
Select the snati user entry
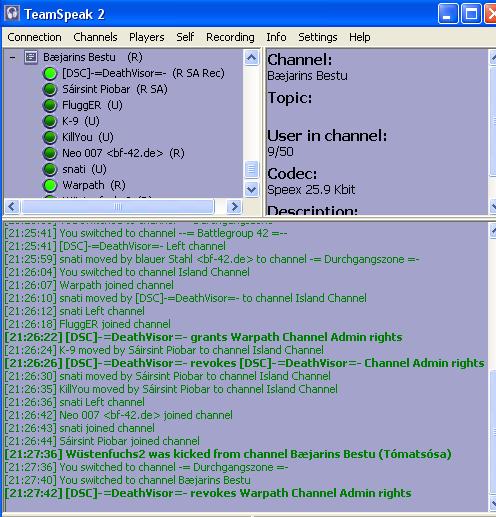point(84,169)
